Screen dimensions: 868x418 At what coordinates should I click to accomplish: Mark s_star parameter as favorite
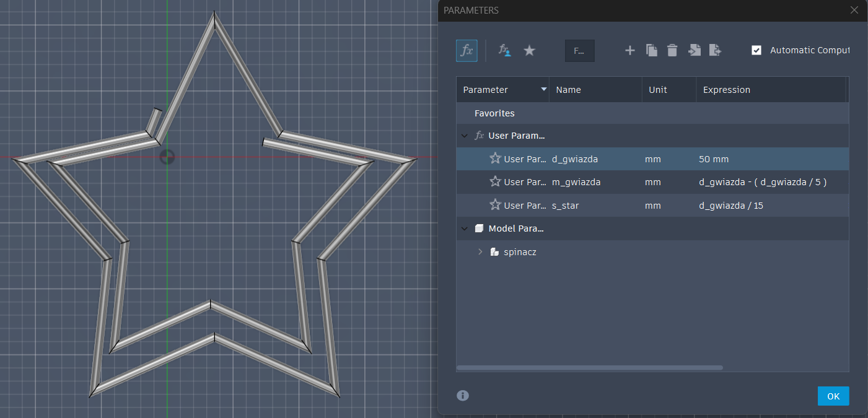click(495, 205)
